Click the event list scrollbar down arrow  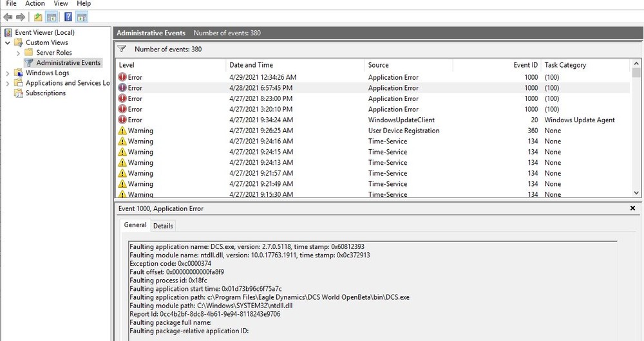636,192
